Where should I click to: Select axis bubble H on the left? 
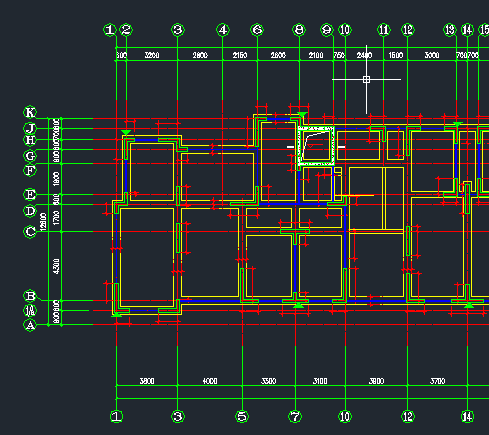pos(30,140)
